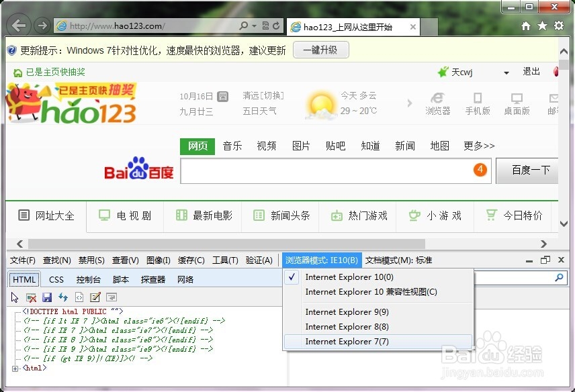575x392 pixels.
Task: Select the 网页 search tab
Action: [197, 146]
